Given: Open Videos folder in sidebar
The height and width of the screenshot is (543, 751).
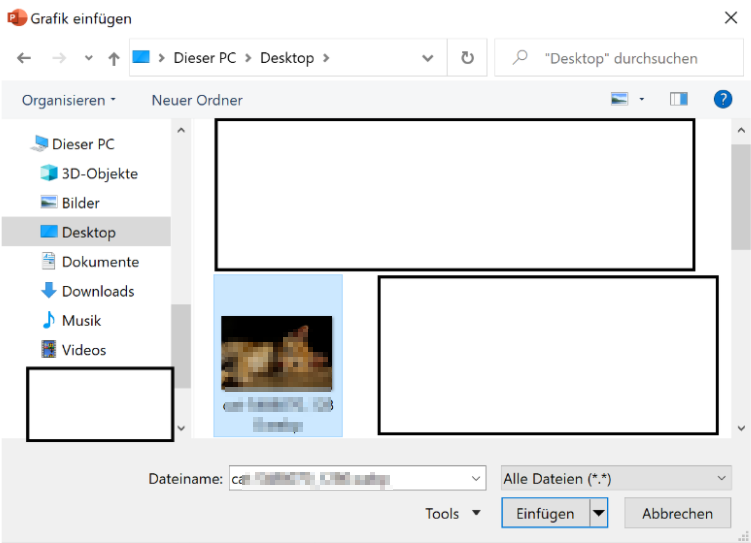Looking at the screenshot, I should 86,350.
